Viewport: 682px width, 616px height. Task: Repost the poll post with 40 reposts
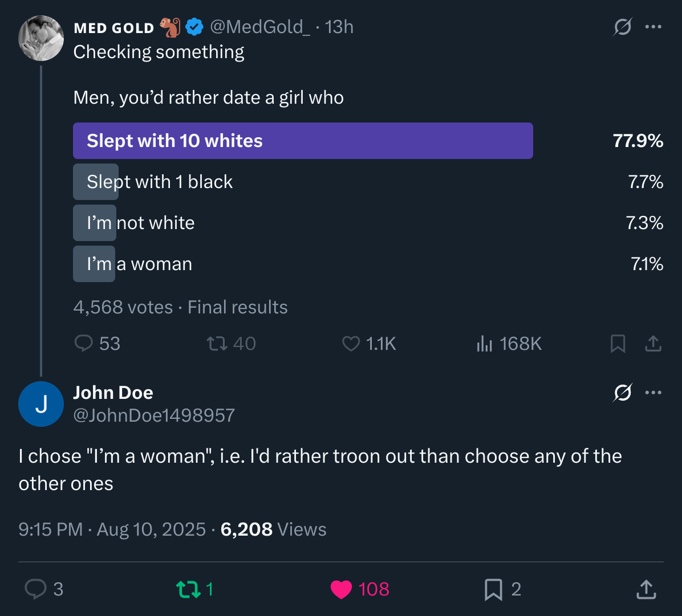click(x=214, y=343)
